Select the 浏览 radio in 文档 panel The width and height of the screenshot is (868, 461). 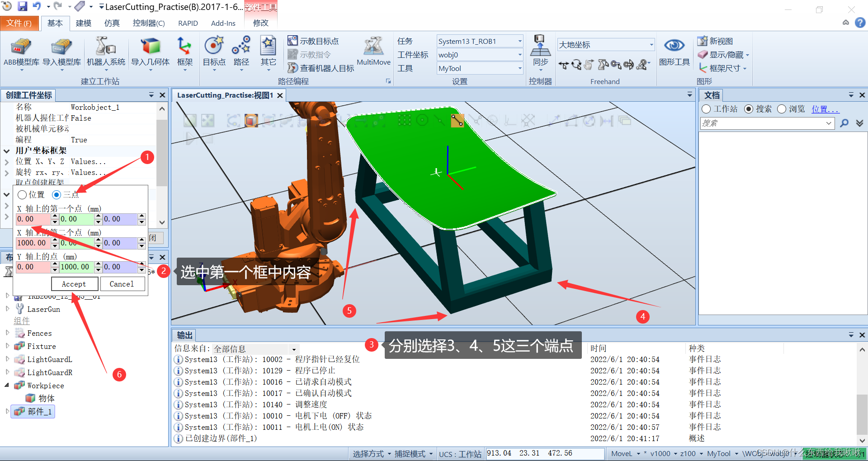point(782,109)
